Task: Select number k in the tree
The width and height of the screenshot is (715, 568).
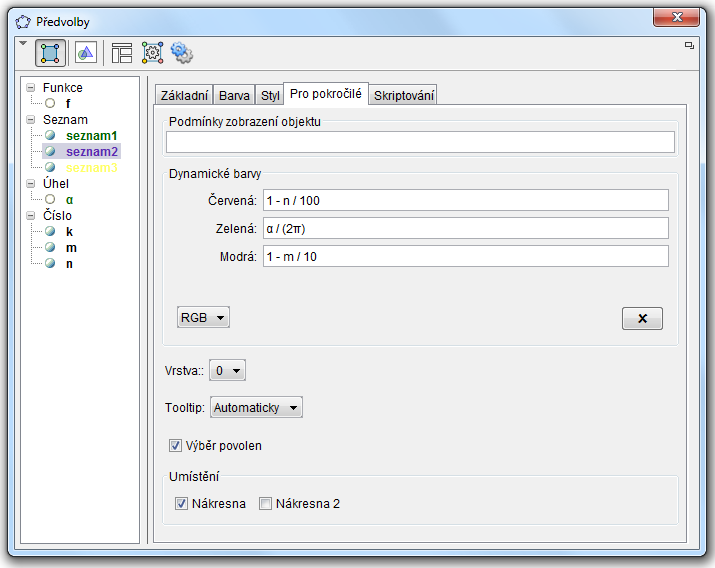Action: coord(69,232)
